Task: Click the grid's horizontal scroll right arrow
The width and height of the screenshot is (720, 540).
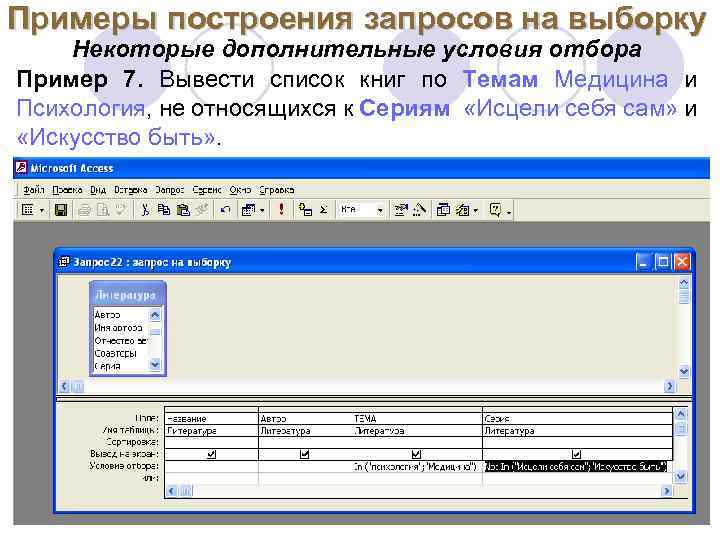Action: tap(666, 491)
